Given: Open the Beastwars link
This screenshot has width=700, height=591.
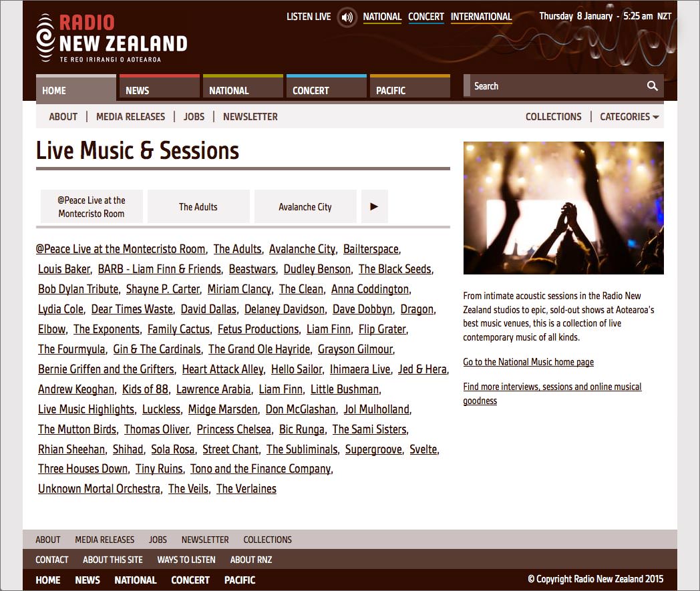Looking at the screenshot, I should [252, 269].
